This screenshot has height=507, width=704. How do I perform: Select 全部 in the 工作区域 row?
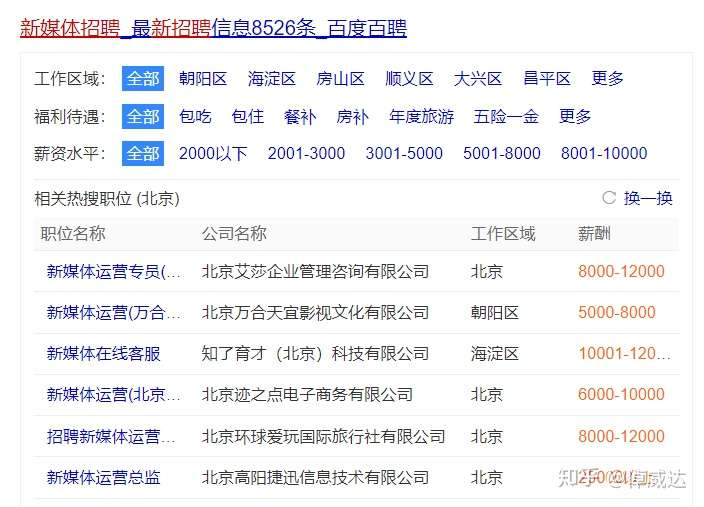point(143,79)
